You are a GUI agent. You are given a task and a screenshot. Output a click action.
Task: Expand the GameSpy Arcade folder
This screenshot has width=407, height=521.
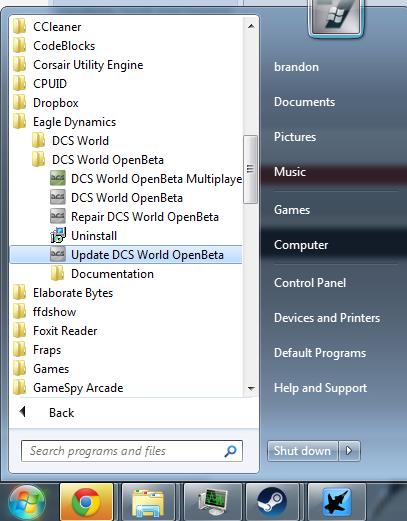[x=78, y=388]
